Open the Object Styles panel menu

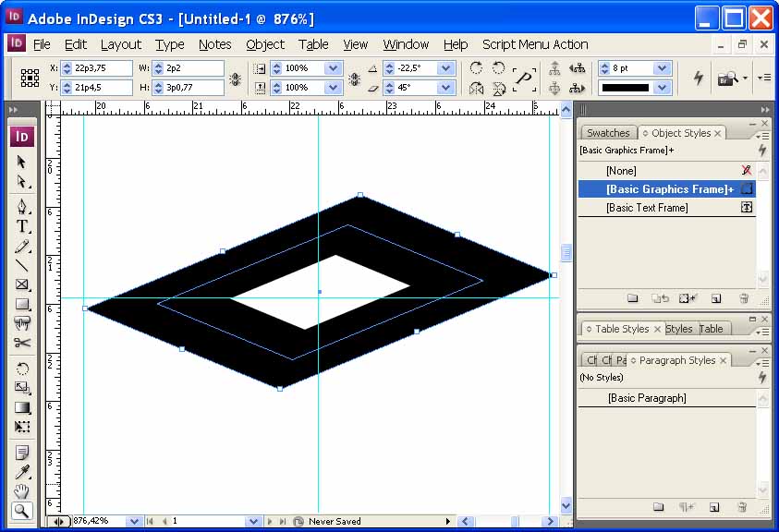pyautogui.click(x=762, y=136)
